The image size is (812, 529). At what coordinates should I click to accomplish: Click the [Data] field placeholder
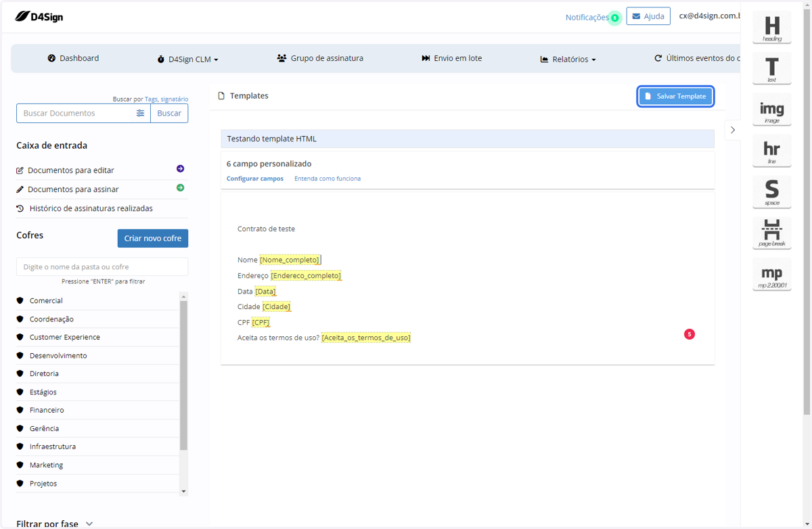coord(265,291)
